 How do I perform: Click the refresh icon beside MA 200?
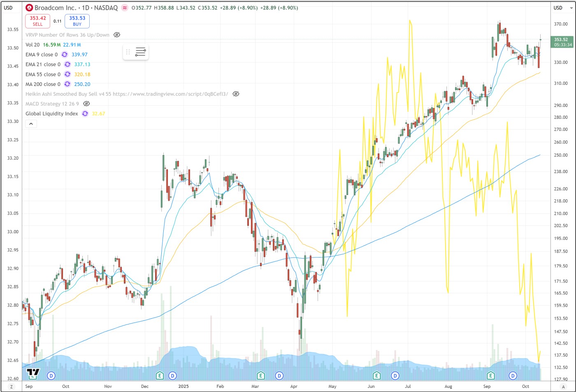click(x=67, y=84)
